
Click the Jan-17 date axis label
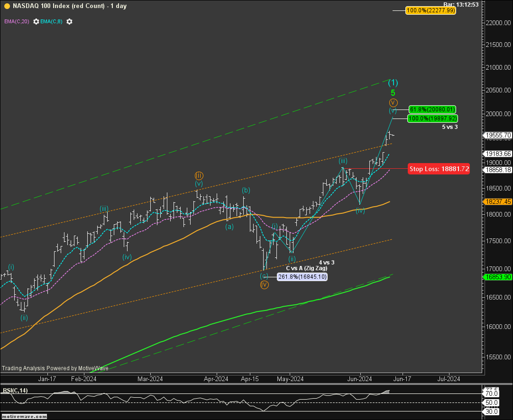tap(47, 379)
